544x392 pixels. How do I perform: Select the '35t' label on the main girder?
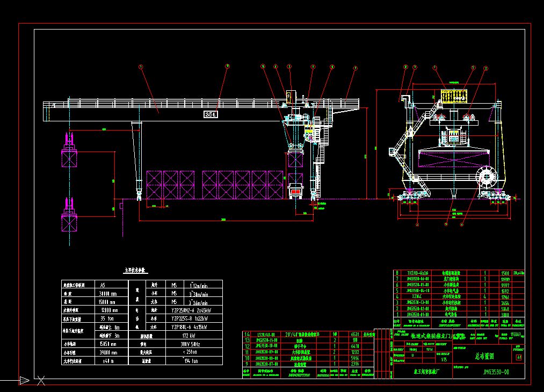coord(211,114)
